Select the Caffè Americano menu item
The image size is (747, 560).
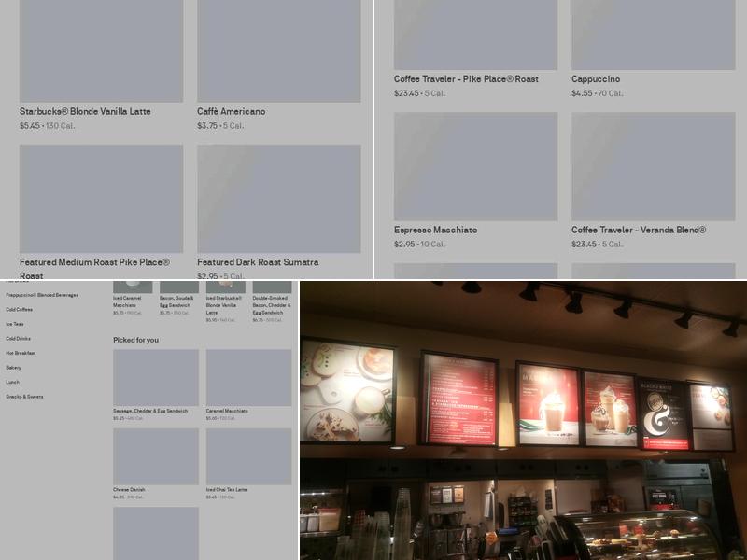278,51
